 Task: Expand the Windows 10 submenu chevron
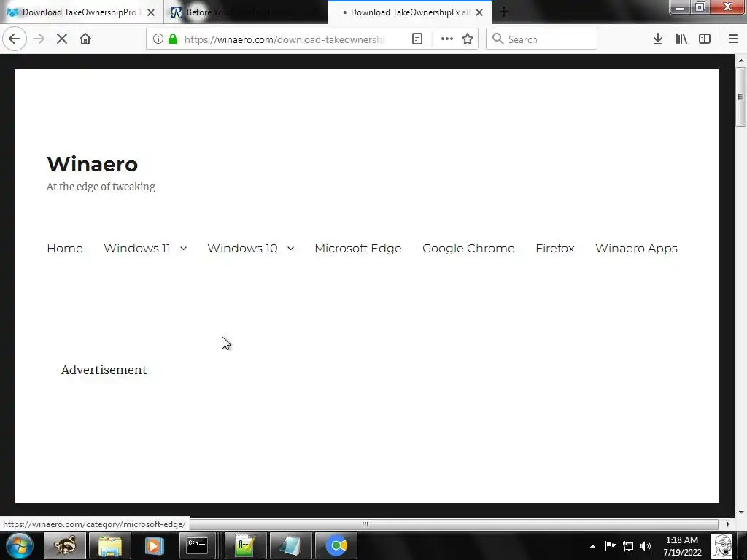tap(290, 249)
